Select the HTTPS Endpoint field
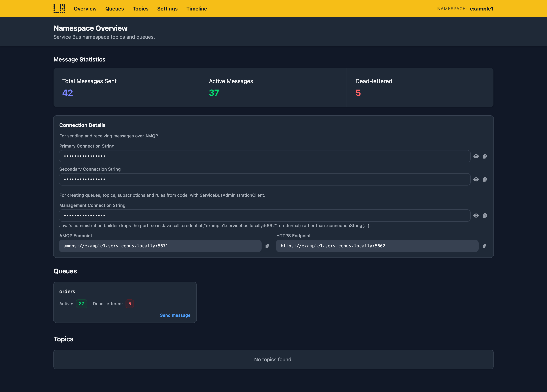 coord(377,246)
